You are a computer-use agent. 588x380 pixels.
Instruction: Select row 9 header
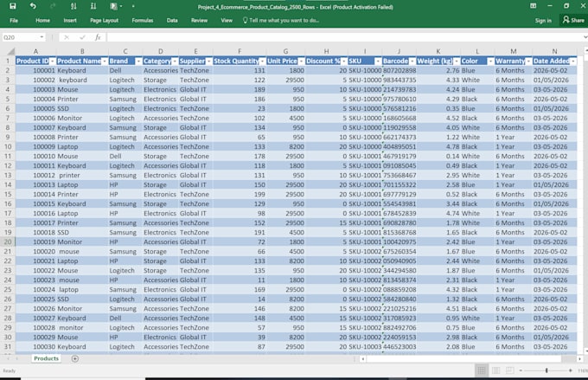tap(8, 137)
